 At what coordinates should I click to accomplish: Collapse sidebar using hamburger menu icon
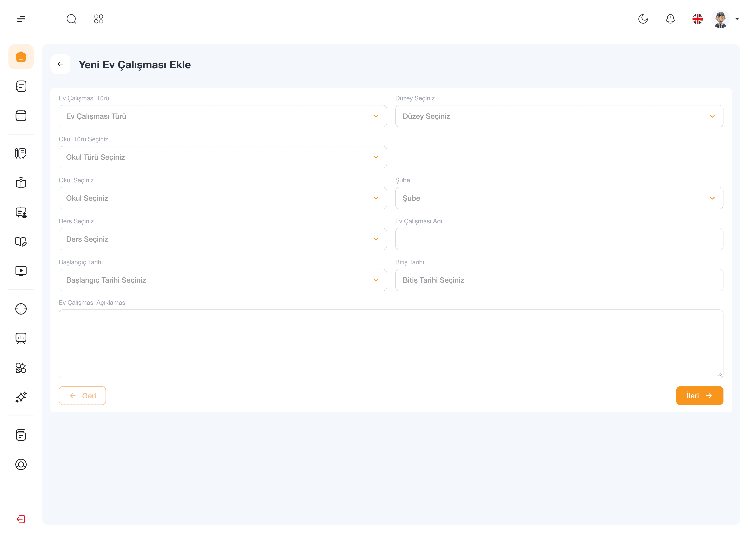[x=21, y=19]
